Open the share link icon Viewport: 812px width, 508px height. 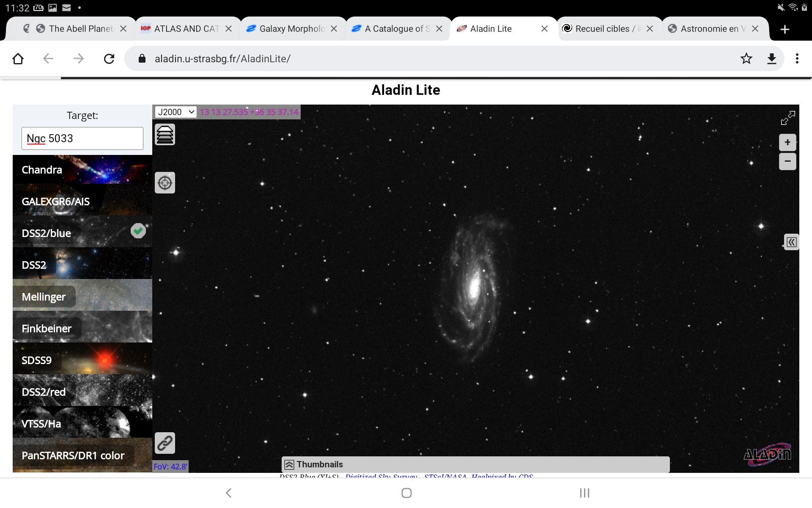pyautogui.click(x=165, y=443)
